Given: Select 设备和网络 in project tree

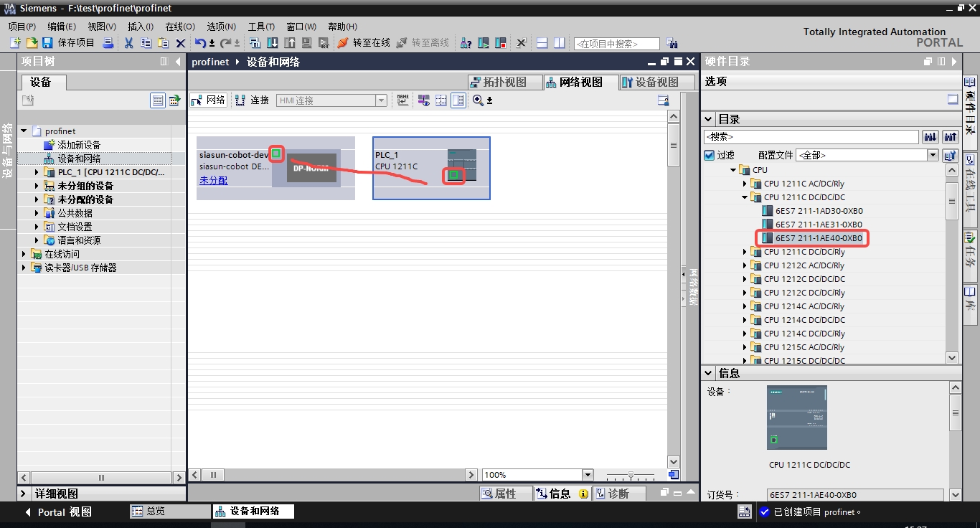Looking at the screenshot, I should [x=79, y=159].
